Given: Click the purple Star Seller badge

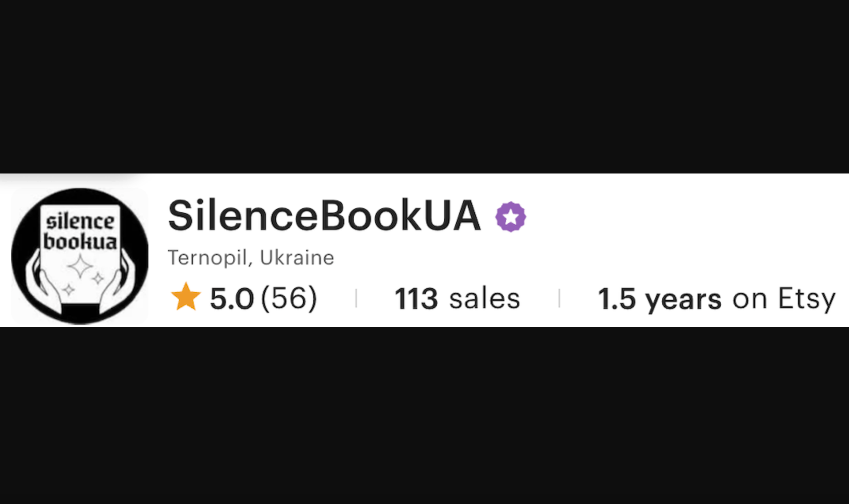Looking at the screenshot, I should click(x=511, y=217).
